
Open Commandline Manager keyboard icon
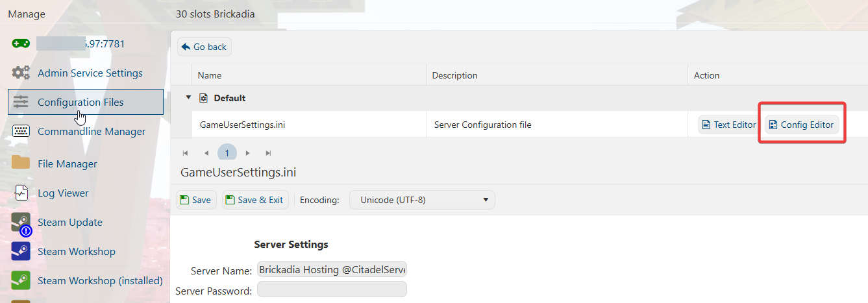[x=21, y=131]
